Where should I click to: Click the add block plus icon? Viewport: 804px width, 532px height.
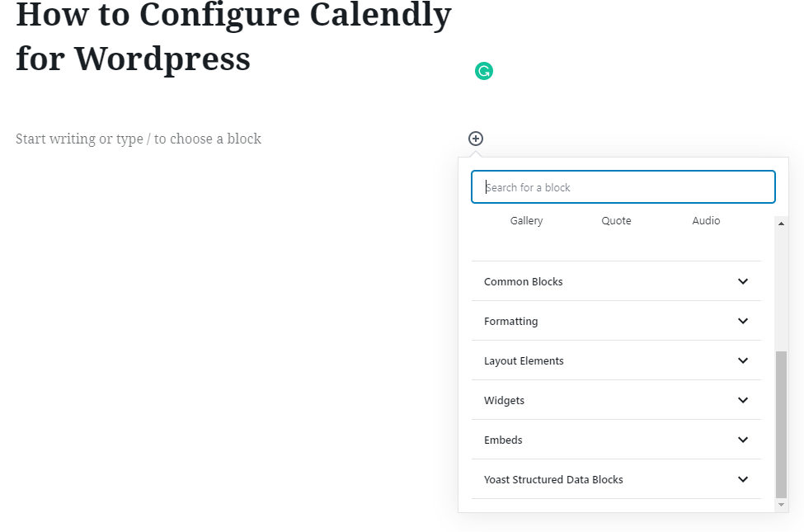coord(476,139)
